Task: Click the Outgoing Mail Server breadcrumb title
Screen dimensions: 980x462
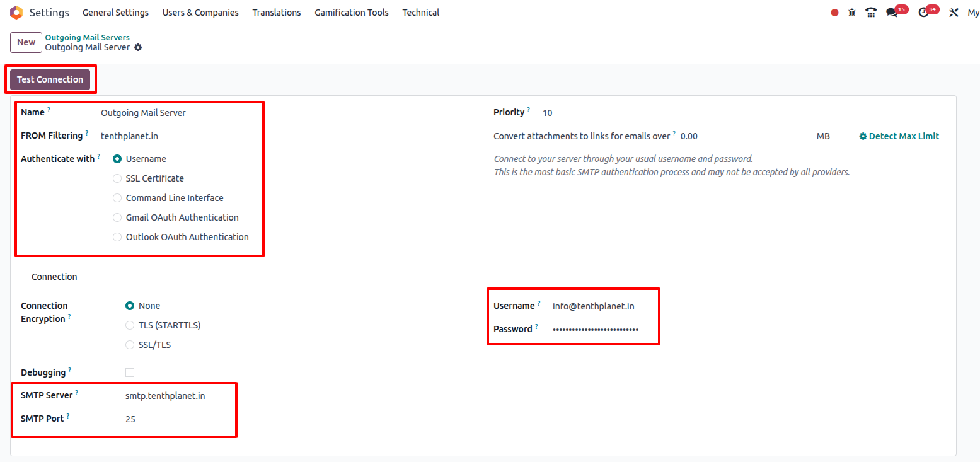Action: click(x=87, y=47)
